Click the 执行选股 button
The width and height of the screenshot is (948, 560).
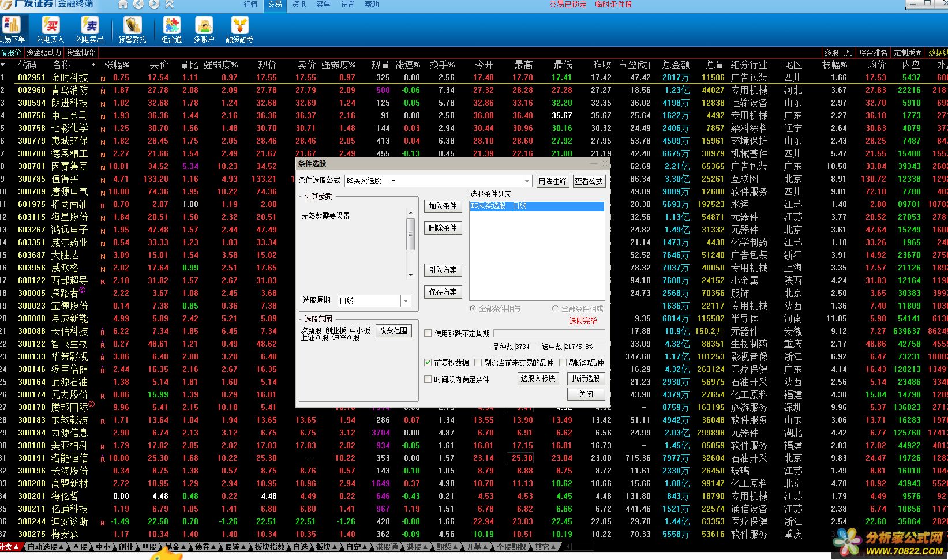tap(586, 378)
